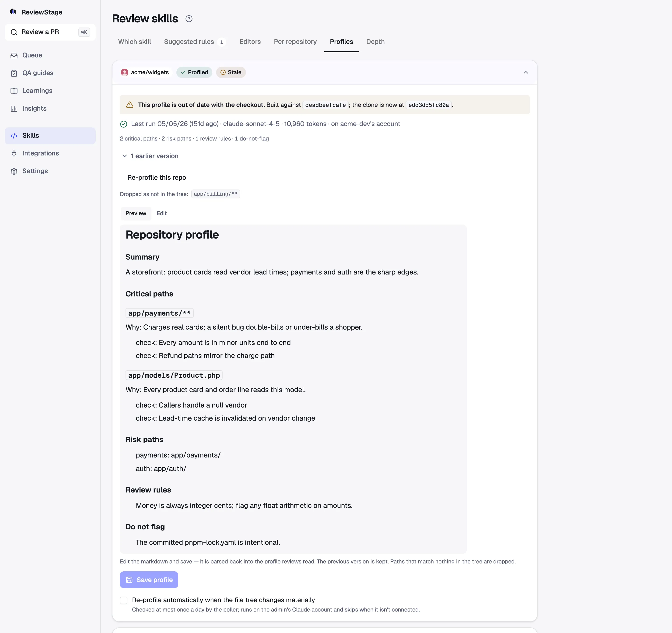Viewport: 672px width, 633px height.
Task: Click the app/models/Product.php path
Action: pyautogui.click(x=174, y=375)
